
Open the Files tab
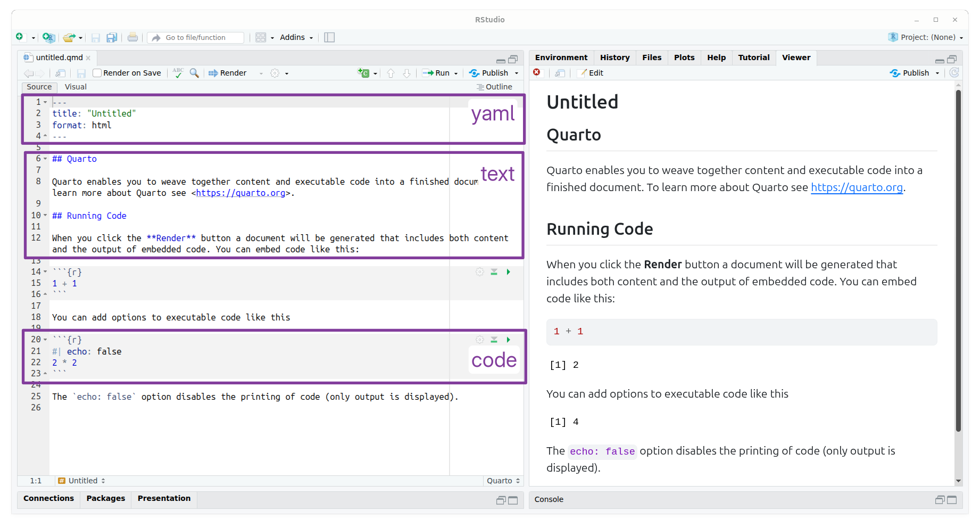652,57
